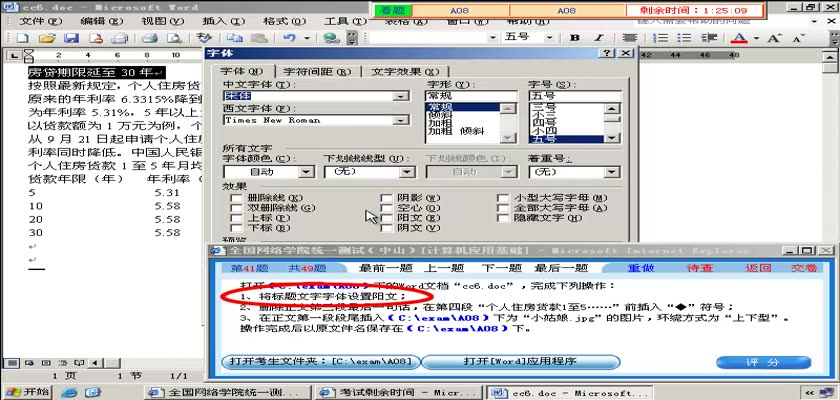Launch Internet Explorer from quick launch
This screenshot has height=400, width=840.
69,393
